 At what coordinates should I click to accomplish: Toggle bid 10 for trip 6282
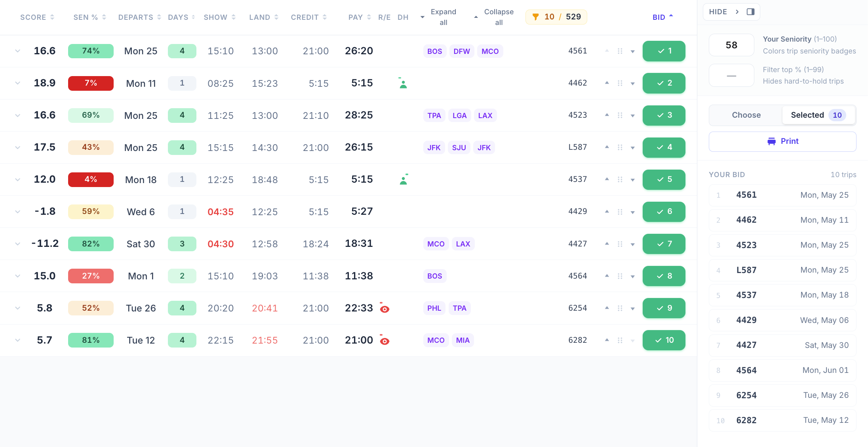click(x=664, y=340)
